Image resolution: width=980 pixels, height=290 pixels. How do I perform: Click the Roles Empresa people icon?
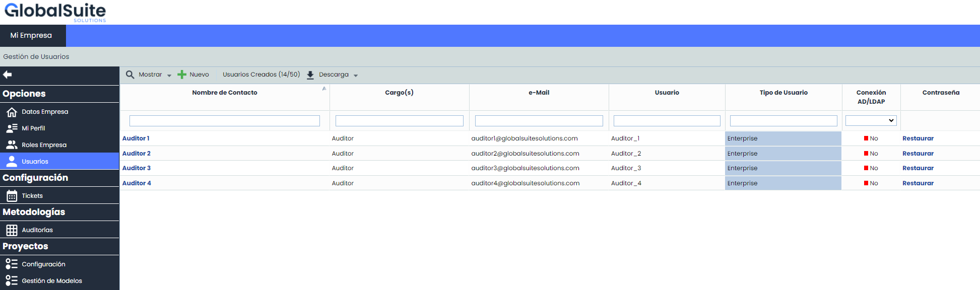coord(12,145)
